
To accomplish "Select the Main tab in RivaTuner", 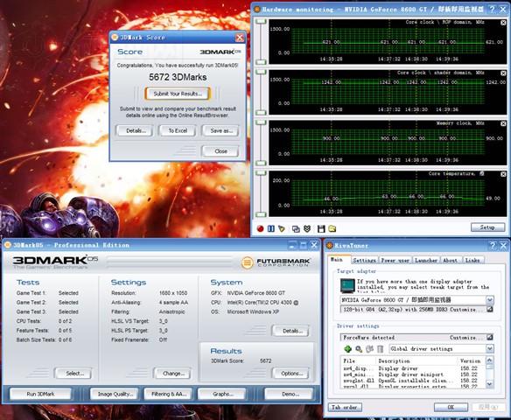I will pyautogui.click(x=339, y=259).
